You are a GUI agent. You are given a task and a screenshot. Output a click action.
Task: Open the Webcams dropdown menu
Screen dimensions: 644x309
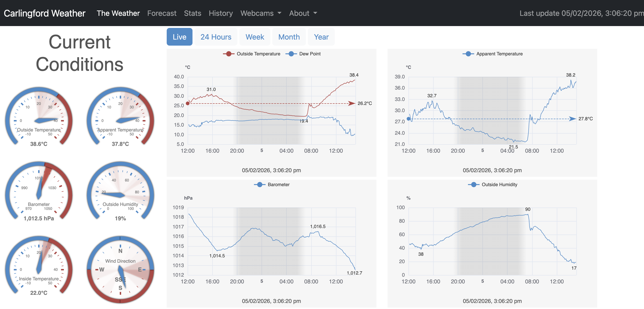point(260,13)
